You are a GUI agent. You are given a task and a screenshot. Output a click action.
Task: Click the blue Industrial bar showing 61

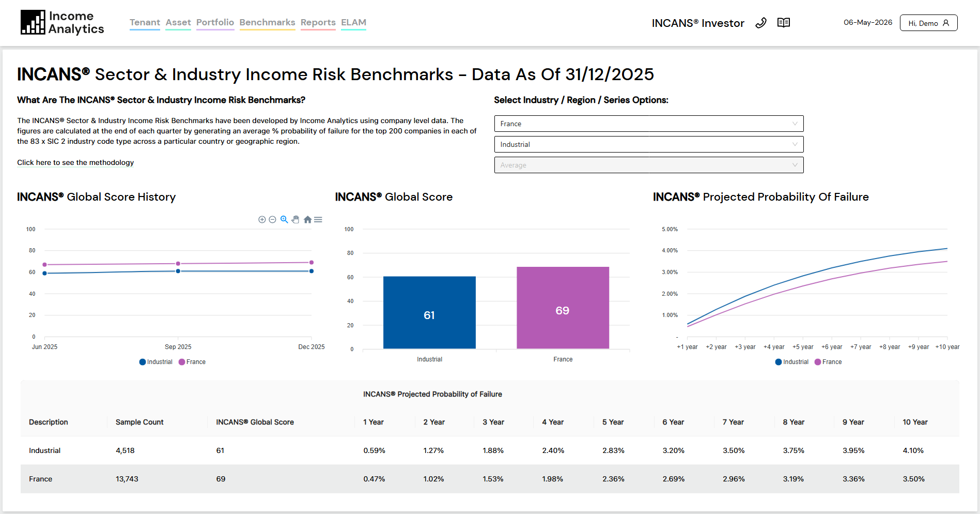(x=429, y=312)
